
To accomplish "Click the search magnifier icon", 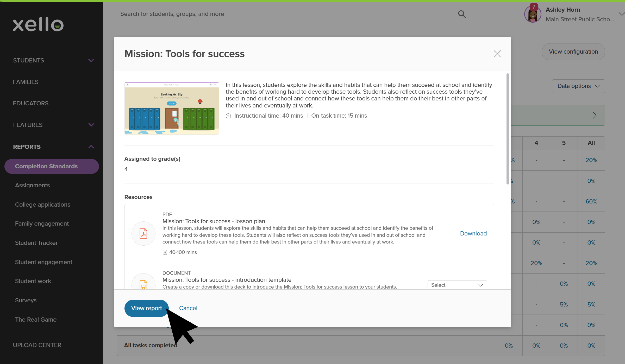I will 462,14.
